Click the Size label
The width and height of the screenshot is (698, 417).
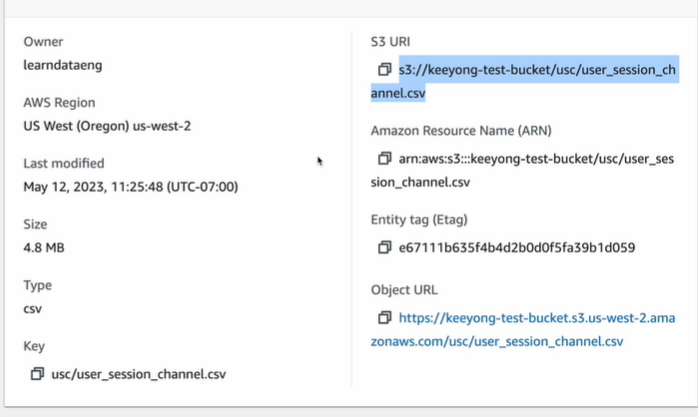35,224
